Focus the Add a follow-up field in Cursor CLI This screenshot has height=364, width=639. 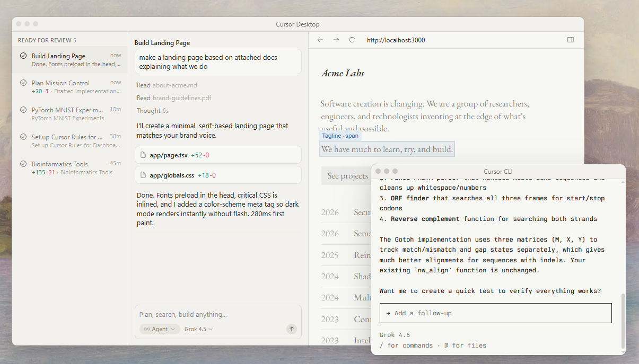click(x=496, y=313)
